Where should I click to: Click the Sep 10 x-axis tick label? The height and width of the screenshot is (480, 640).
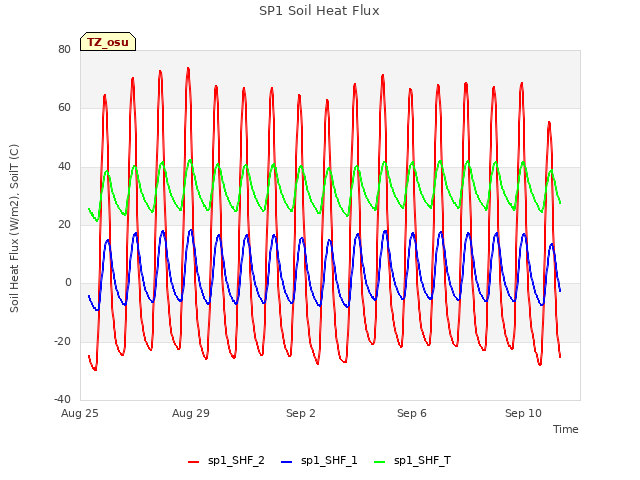[x=523, y=413]
